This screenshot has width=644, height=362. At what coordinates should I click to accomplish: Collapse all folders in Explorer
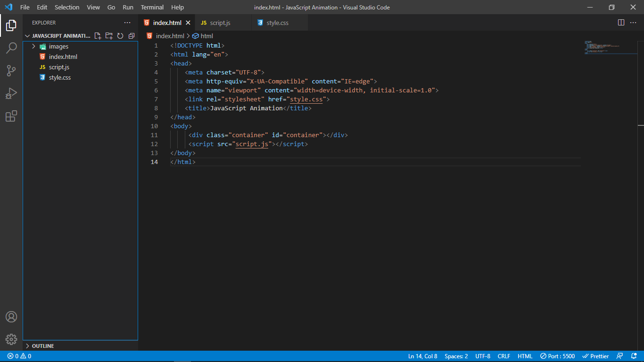pyautogui.click(x=131, y=35)
